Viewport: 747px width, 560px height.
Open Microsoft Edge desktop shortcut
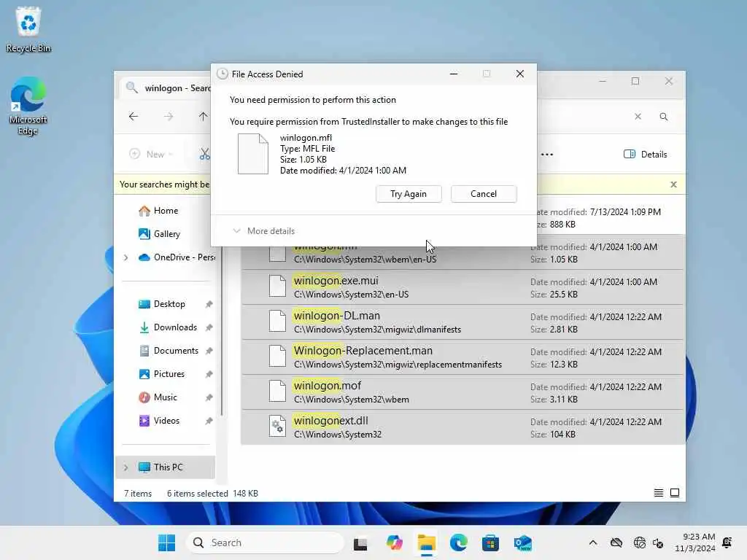pyautogui.click(x=28, y=106)
